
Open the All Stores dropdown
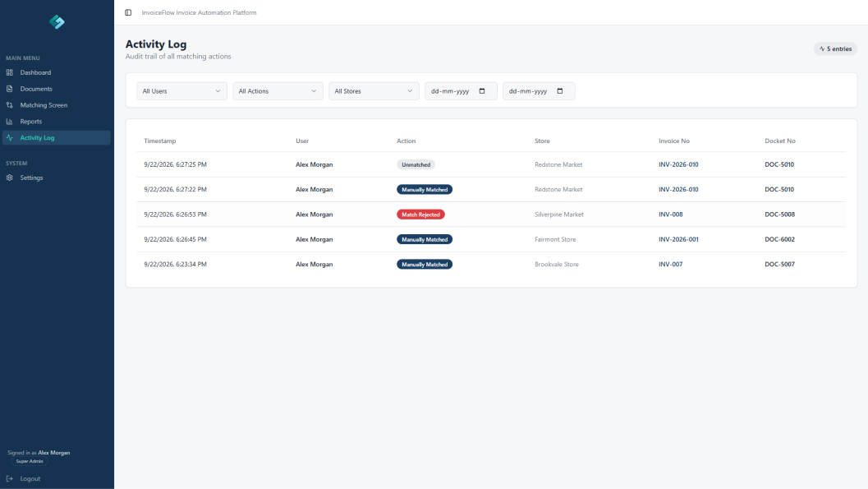(x=374, y=91)
